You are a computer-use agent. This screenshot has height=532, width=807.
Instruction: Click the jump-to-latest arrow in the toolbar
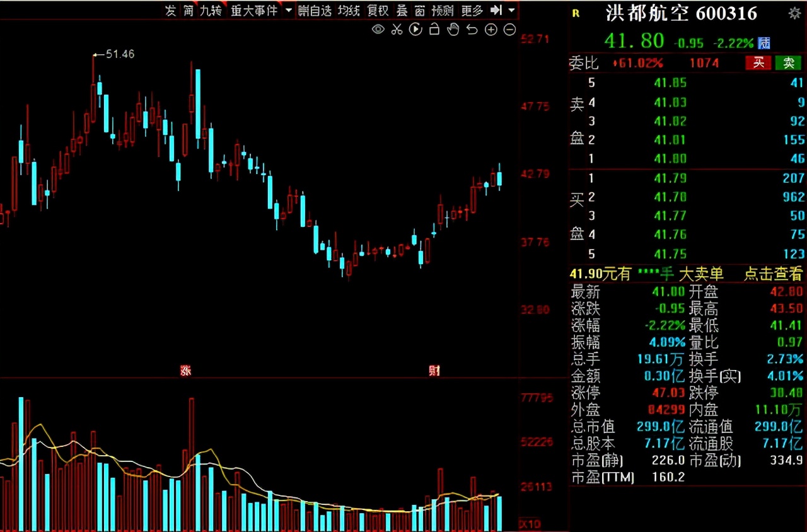496,11
